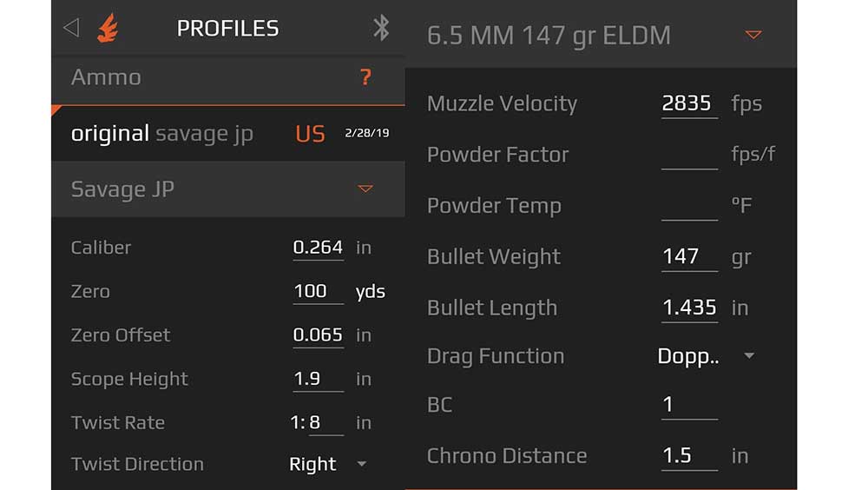Edit the Bullet Length field
The image size is (868, 490).
tap(689, 308)
